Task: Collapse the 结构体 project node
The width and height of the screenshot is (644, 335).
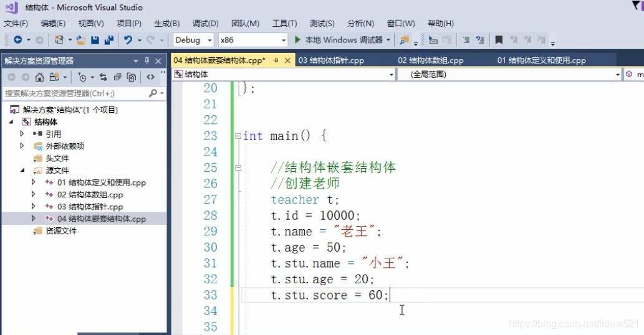Action: click(x=11, y=122)
